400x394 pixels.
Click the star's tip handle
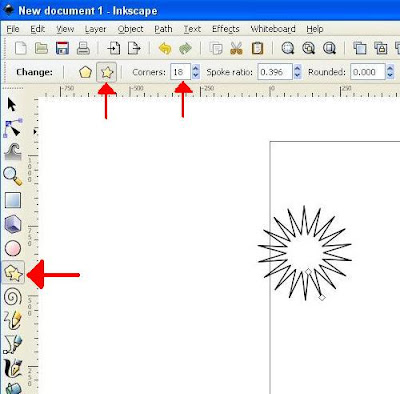pos(322,297)
